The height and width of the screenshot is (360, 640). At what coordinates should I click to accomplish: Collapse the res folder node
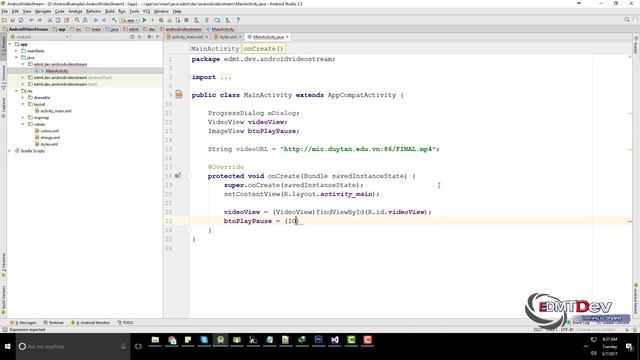(x=16, y=91)
